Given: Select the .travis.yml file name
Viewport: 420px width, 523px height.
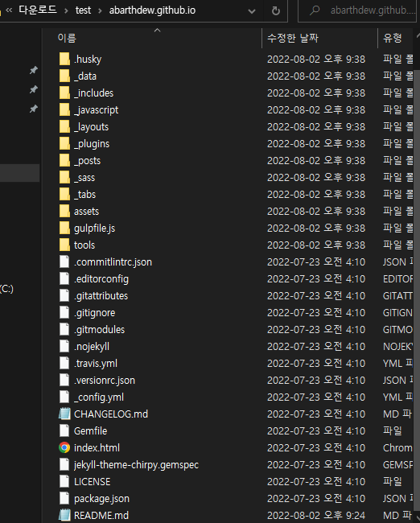Looking at the screenshot, I should point(96,363).
